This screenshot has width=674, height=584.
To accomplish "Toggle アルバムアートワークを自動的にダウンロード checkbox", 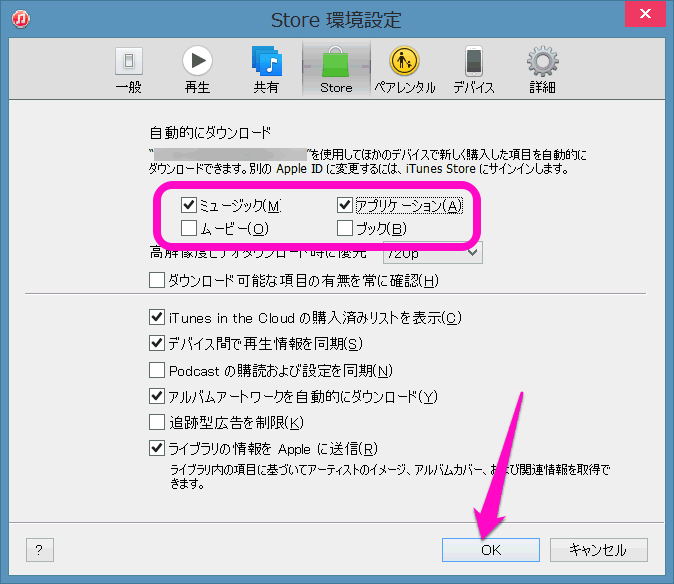I will click(157, 396).
